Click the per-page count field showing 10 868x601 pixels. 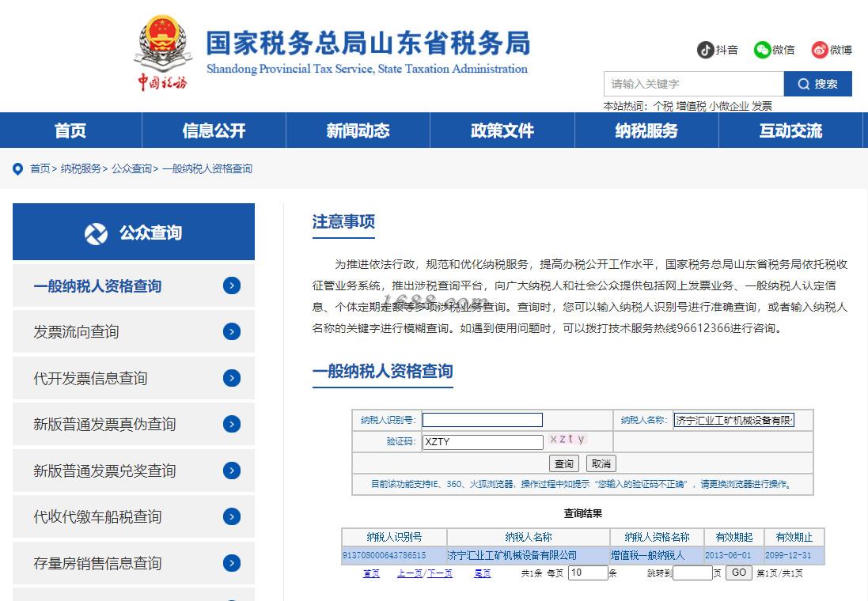point(588,573)
